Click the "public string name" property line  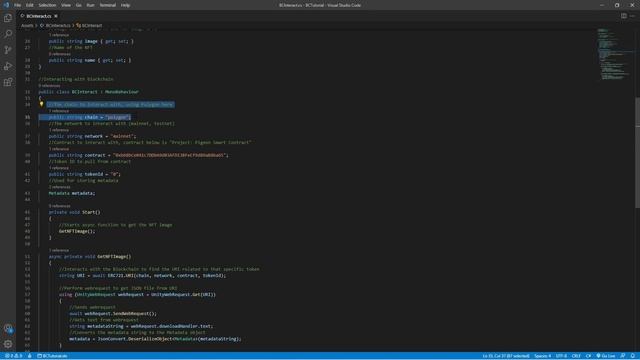point(90,60)
